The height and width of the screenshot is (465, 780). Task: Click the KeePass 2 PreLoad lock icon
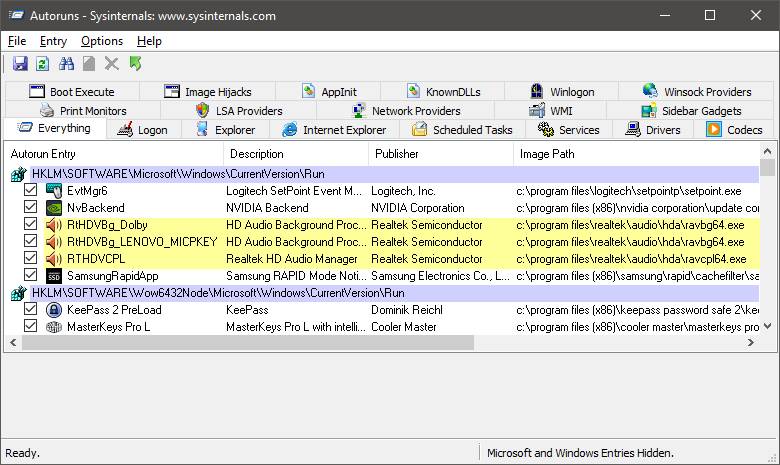click(54, 310)
